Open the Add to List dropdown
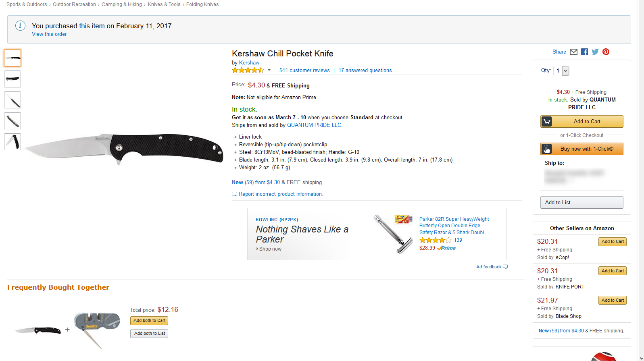Screen dimensions: 644x361 tap(581, 203)
